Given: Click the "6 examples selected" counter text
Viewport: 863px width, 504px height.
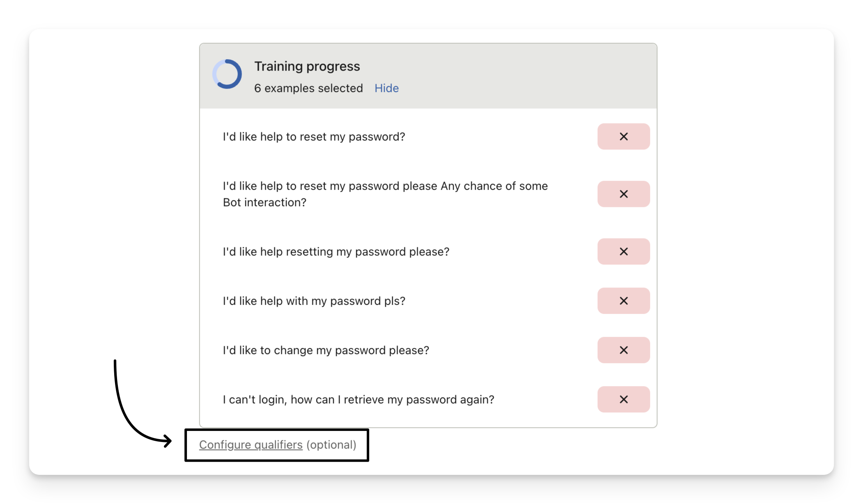Looking at the screenshot, I should click(x=308, y=88).
